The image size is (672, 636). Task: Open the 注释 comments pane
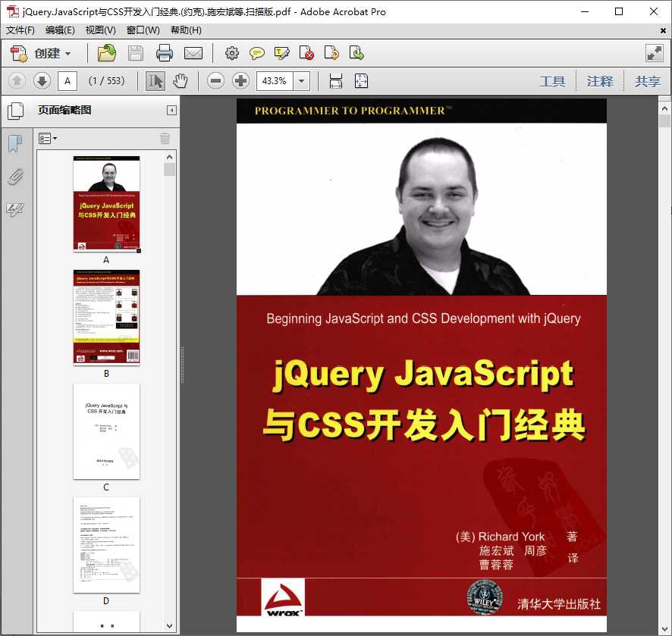[x=600, y=81]
